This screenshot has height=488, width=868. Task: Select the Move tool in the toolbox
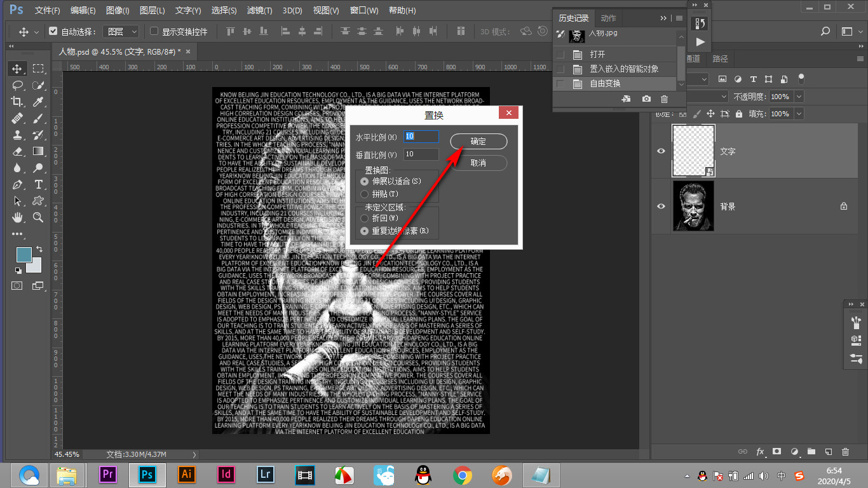17,69
